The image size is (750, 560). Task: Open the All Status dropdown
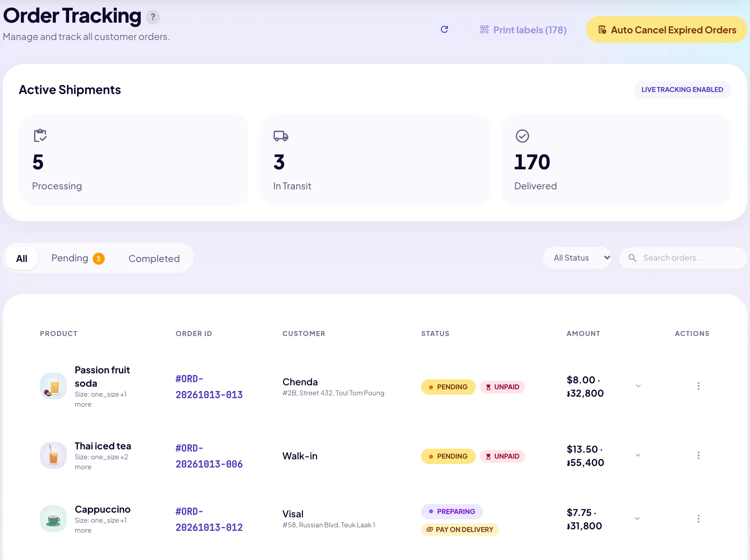click(577, 258)
